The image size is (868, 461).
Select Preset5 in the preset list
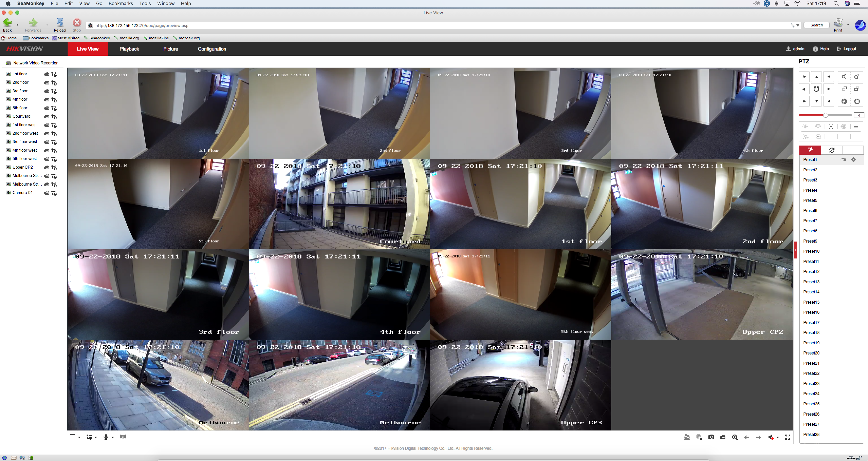coord(810,200)
